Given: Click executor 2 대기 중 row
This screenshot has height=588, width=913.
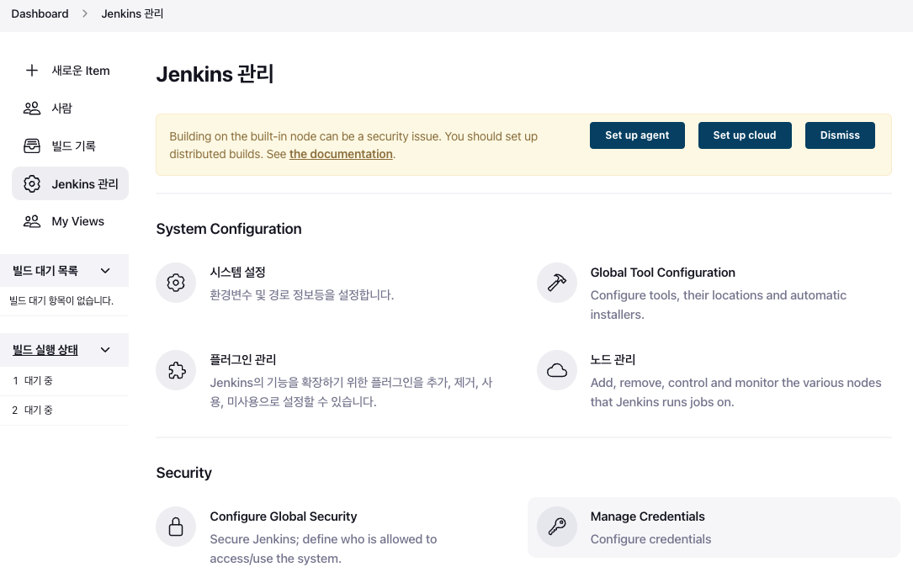Looking at the screenshot, I should tap(64, 411).
